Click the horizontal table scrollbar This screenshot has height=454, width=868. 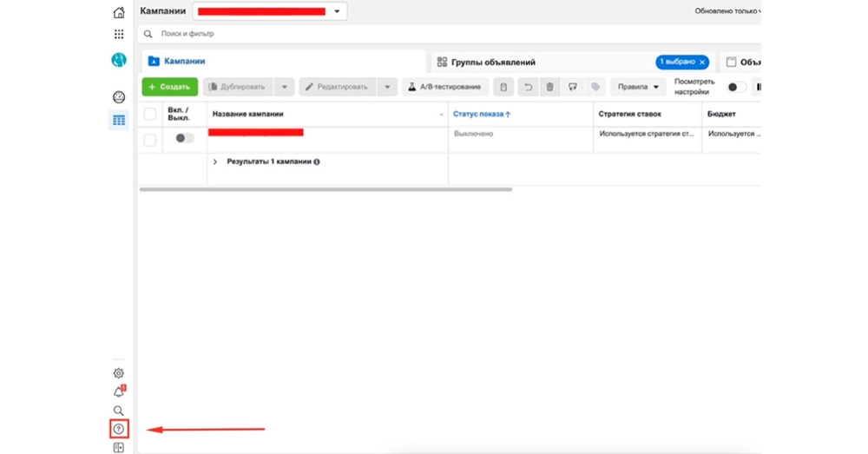coord(325,189)
